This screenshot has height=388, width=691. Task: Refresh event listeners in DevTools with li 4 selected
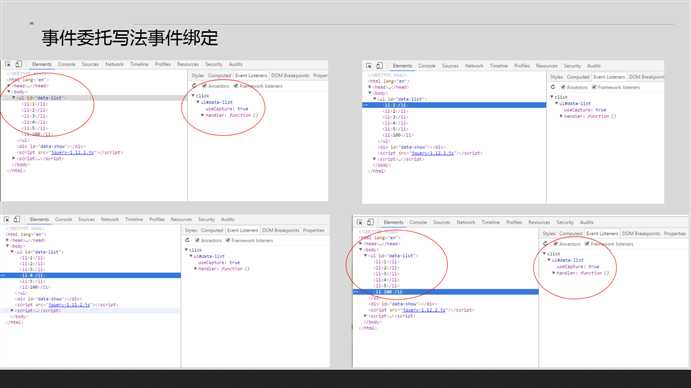pyautogui.click(x=187, y=240)
